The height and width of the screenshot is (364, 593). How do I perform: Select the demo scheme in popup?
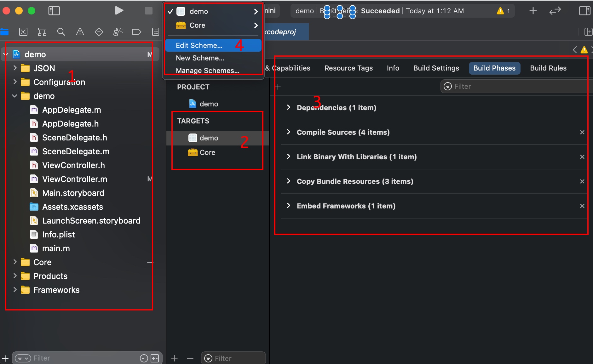click(x=213, y=11)
